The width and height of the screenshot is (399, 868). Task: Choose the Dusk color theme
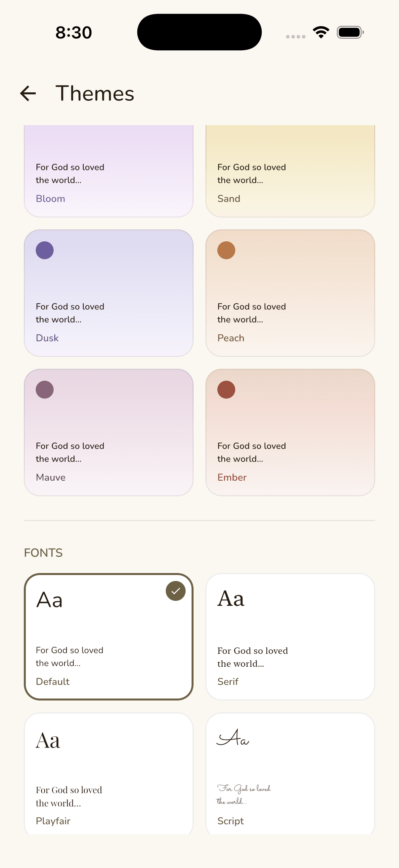coord(109,293)
